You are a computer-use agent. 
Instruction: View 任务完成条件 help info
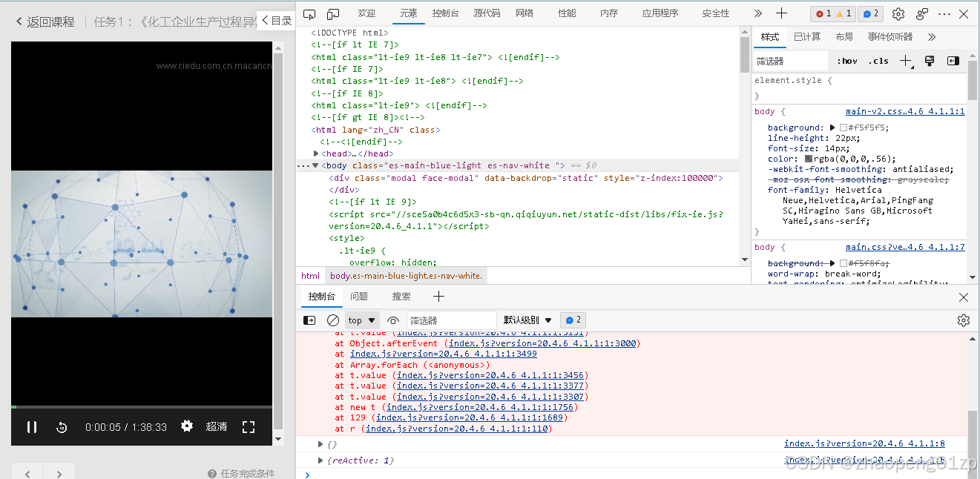coord(241,473)
